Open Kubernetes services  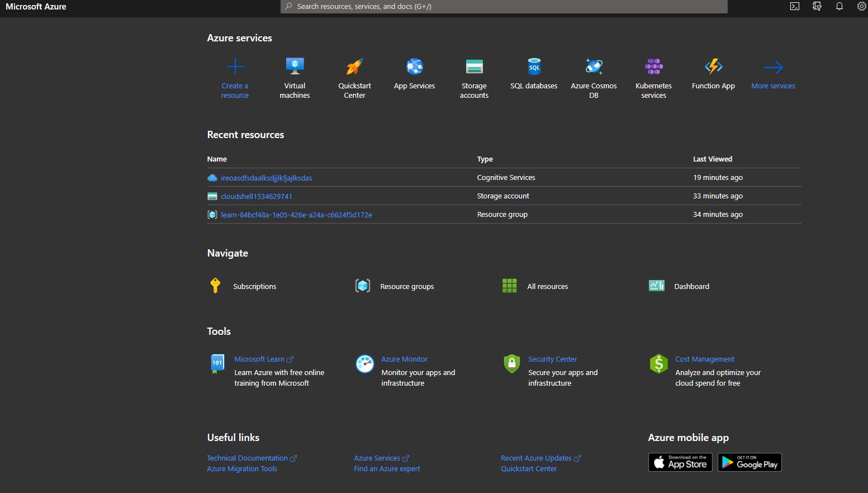[653, 66]
